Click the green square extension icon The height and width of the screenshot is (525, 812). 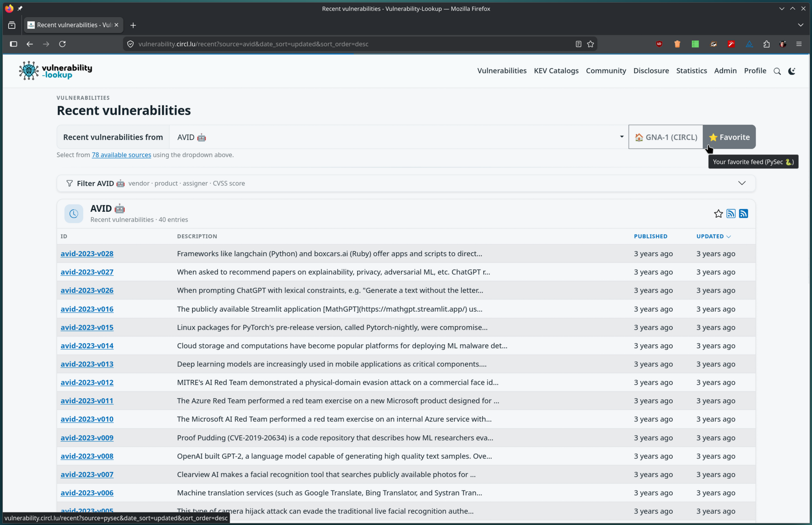pos(695,44)
